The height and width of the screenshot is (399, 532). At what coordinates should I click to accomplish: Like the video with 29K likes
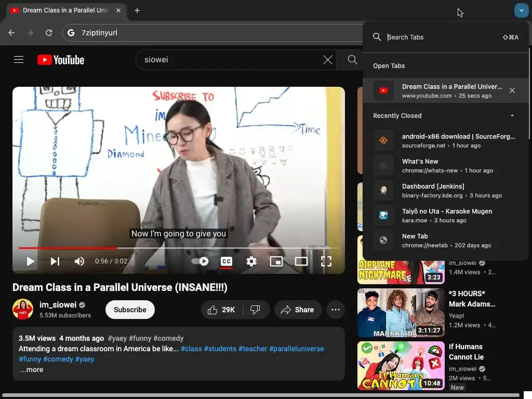[x=221, y=310]
